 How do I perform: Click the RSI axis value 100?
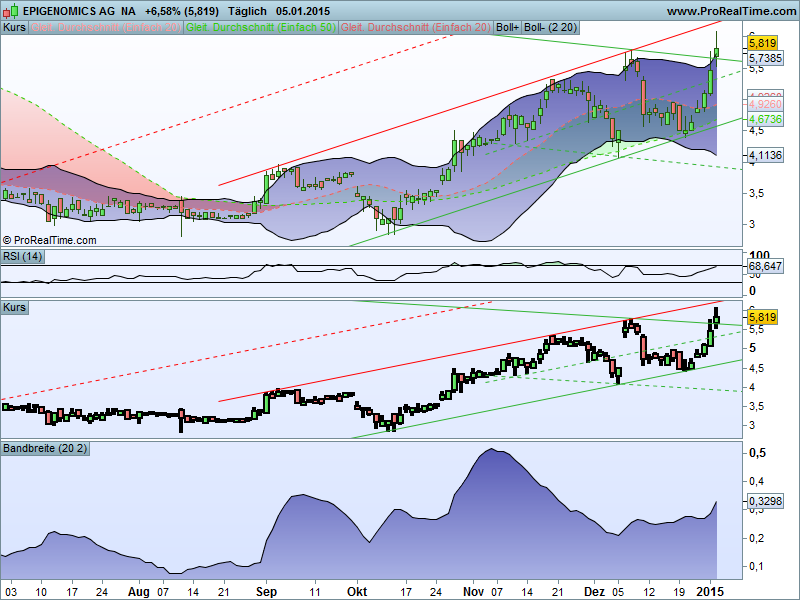(759, 255)
